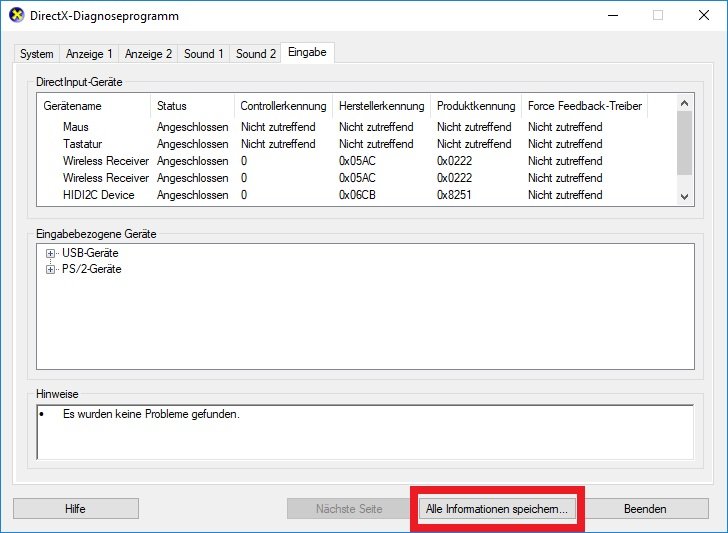Click the Controllerkennung column header
Image resolution: width=728 pixels, height=533 pixels.
(x=283, y=106)
